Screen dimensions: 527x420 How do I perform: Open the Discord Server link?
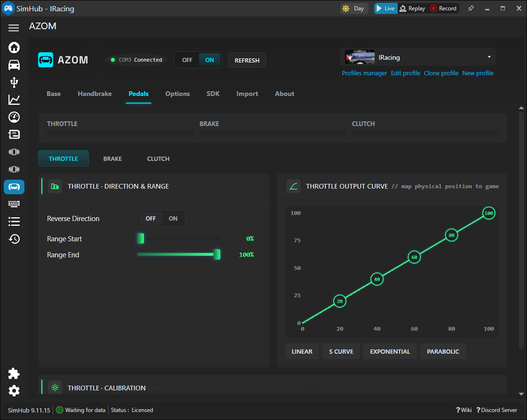pyautogui.click(x=497, y=410)
